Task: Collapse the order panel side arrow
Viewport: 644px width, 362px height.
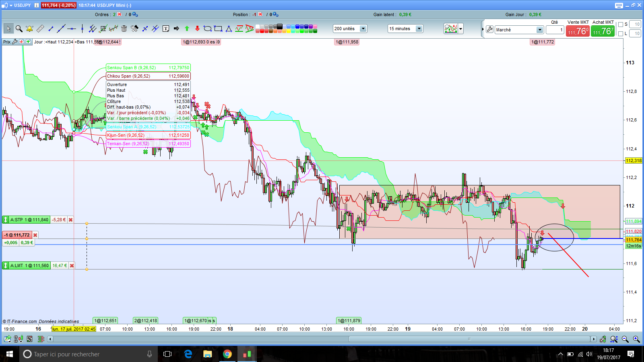Action: pos(483,29)
